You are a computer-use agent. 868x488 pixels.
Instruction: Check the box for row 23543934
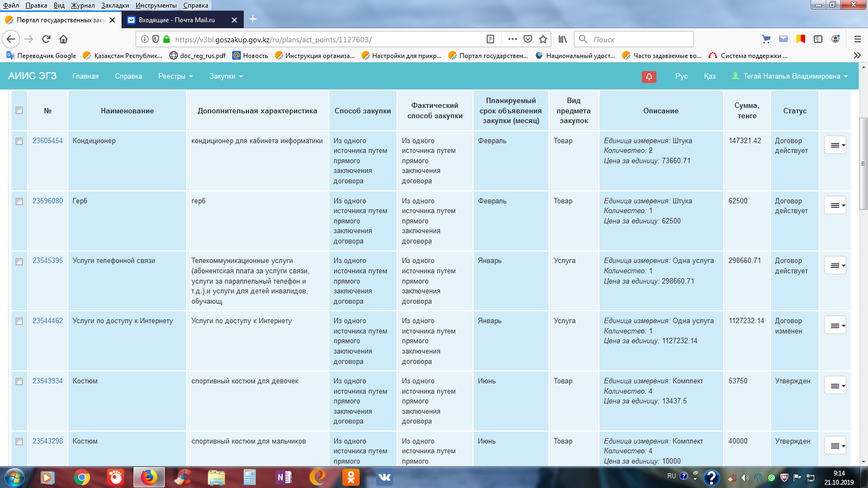[x=20, y=381]
